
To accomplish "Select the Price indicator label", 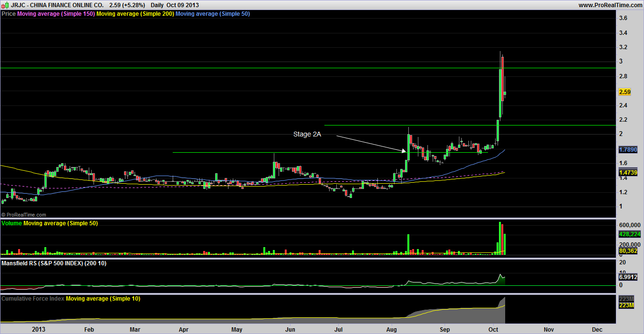I will (x=9, y=14).
